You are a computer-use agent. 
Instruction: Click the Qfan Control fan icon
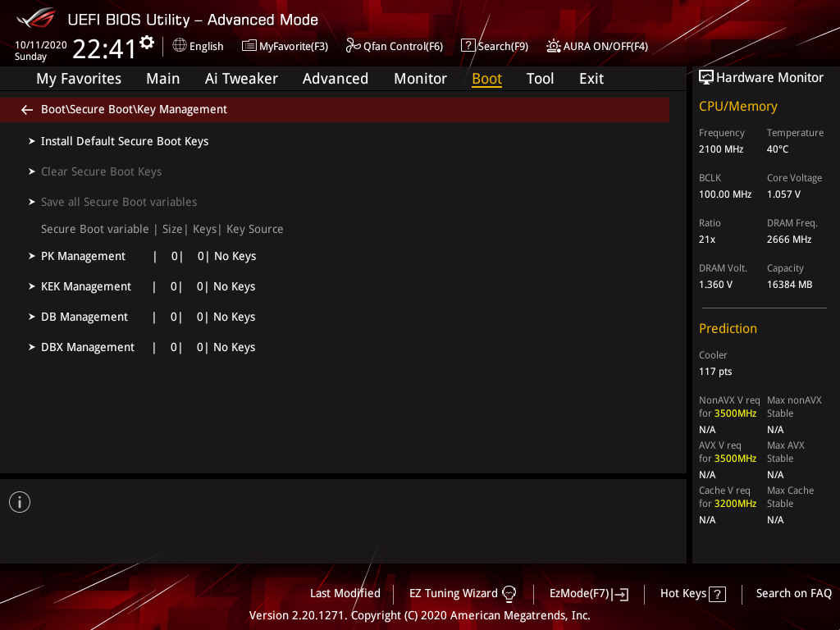[353, 46]
